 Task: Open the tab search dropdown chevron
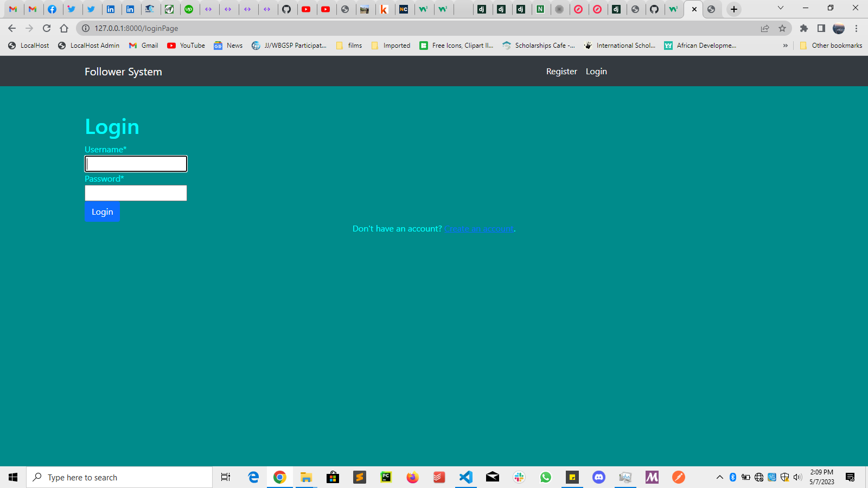click(780, 8)
